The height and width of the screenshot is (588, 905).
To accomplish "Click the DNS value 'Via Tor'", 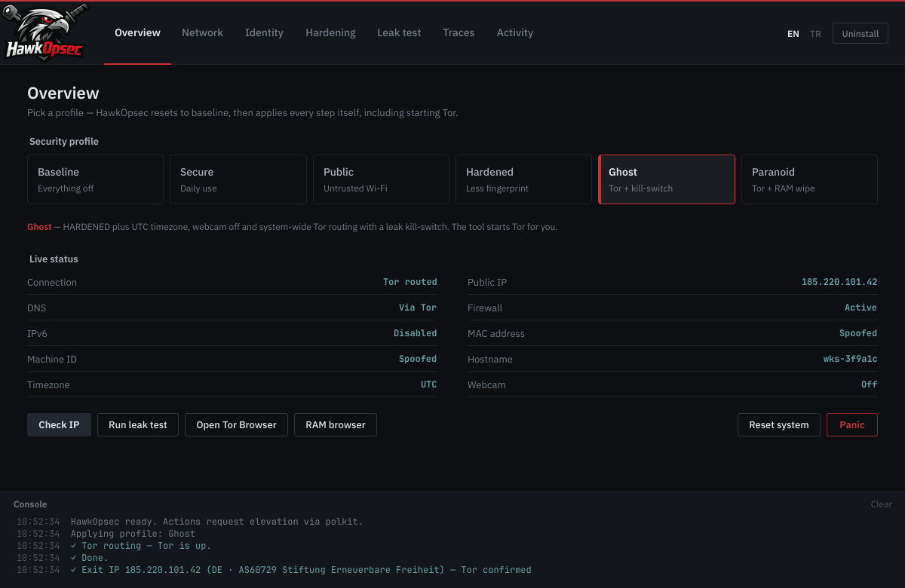I will [418, 308].
